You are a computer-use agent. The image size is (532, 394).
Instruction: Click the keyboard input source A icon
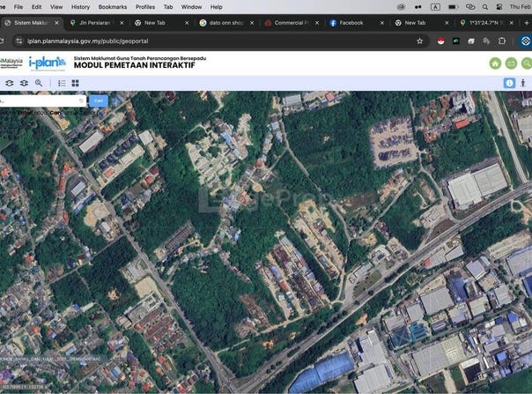435,7
